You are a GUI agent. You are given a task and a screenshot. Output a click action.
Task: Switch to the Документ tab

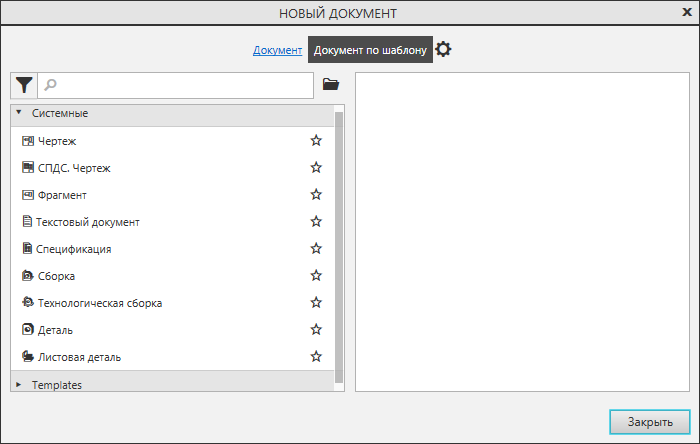(x=277, y=50)
